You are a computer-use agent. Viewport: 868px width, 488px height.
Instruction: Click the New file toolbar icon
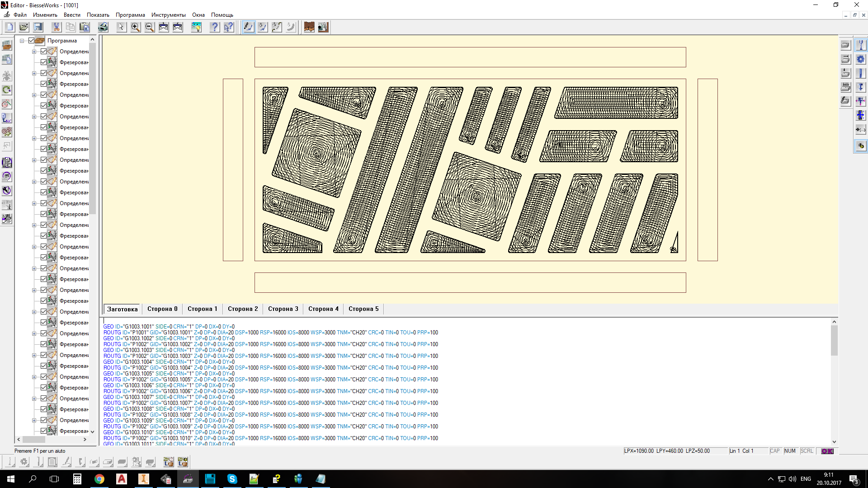click(x=9, y=27)
